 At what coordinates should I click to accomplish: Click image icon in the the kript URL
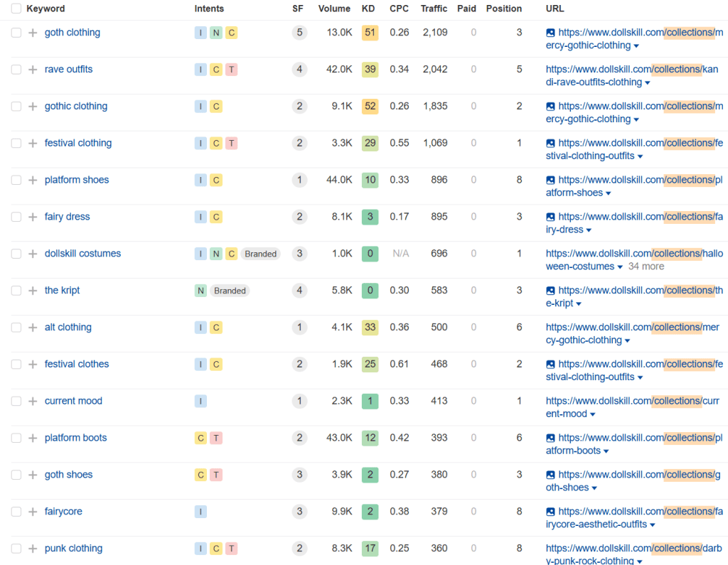tap(550, 291)
